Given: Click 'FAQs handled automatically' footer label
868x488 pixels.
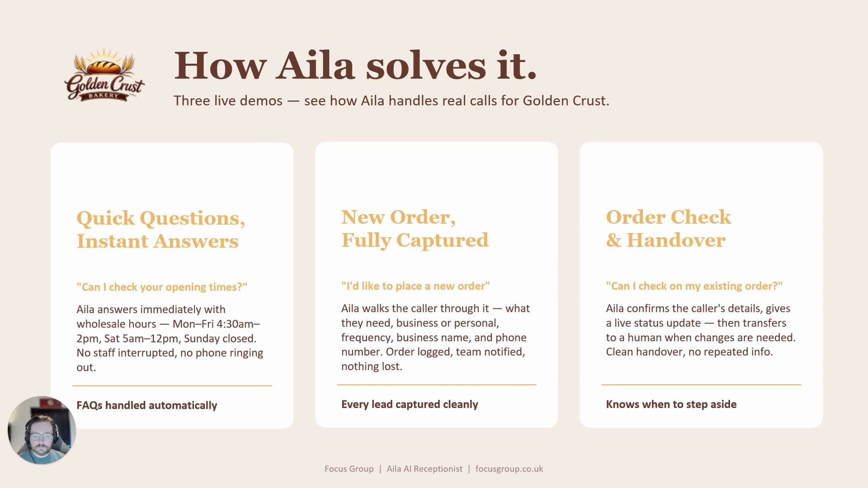Looking at the screenshot, I should pos(147,405).
